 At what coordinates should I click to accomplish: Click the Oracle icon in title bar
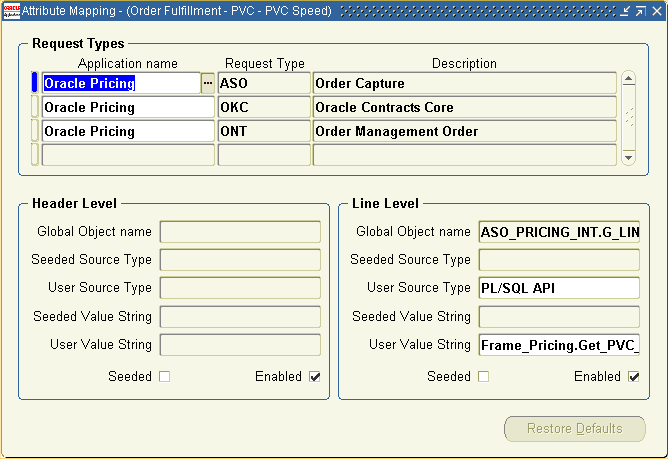pos(12,11)
